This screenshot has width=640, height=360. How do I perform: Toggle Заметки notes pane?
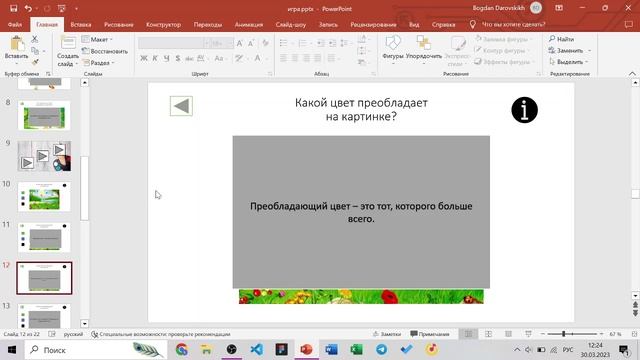[x=387, y=334]
